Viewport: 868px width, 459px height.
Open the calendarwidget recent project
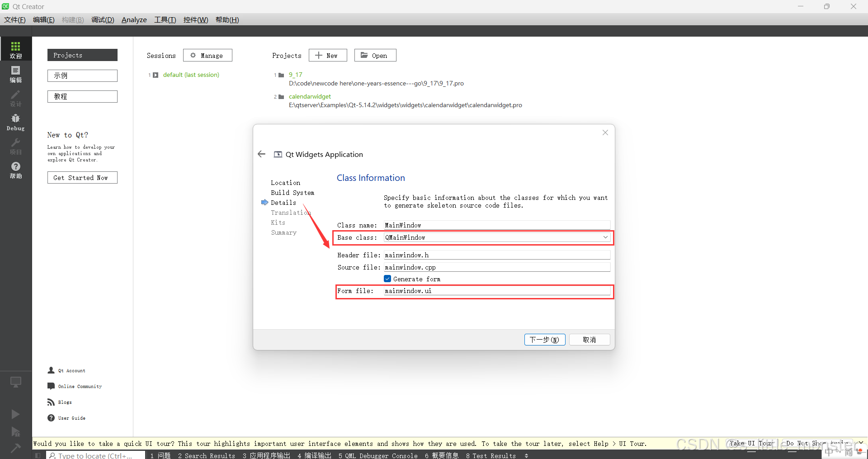[x=310, y=97]
